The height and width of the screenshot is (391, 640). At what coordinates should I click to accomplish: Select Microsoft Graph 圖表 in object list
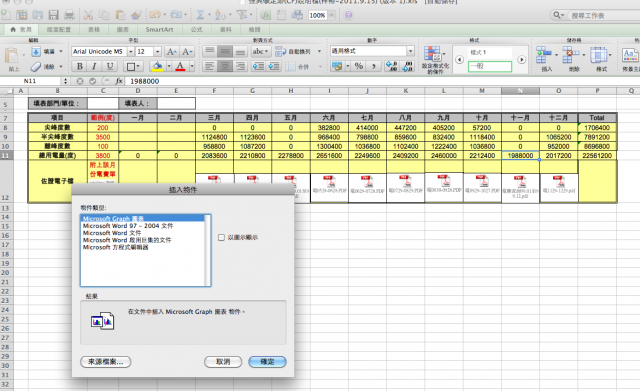click(x=143, y=218)
